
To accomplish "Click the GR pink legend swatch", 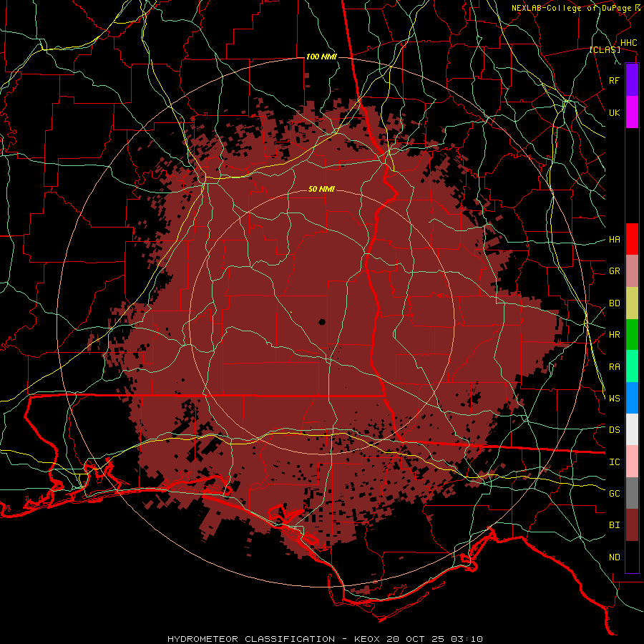I will [x=632, y=271].
